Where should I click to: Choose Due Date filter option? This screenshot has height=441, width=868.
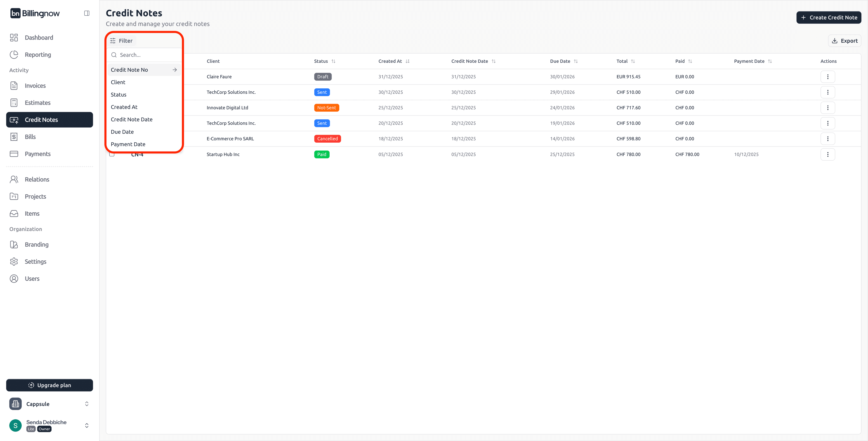(x=122, y=132)
